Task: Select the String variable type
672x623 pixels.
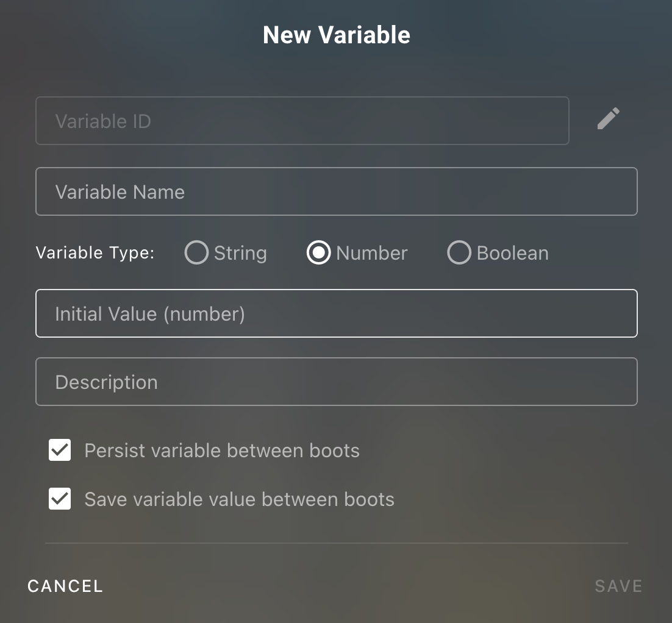Action: (x=196, y=252)
